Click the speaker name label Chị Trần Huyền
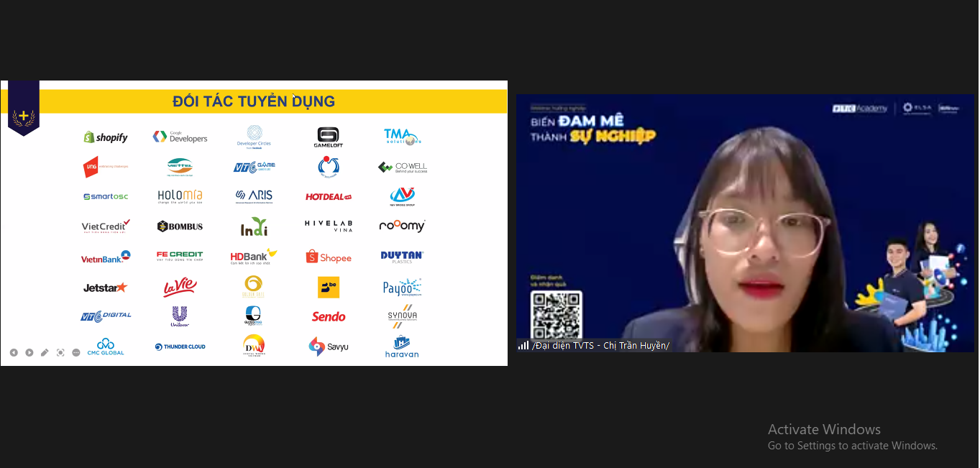 (x=600, y=346)
